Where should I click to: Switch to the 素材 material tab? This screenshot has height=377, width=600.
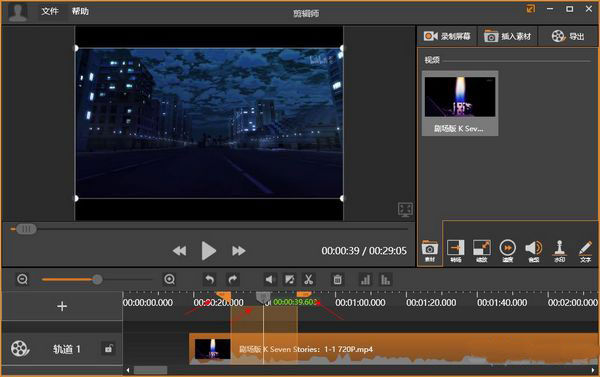[x=430, y=251]
